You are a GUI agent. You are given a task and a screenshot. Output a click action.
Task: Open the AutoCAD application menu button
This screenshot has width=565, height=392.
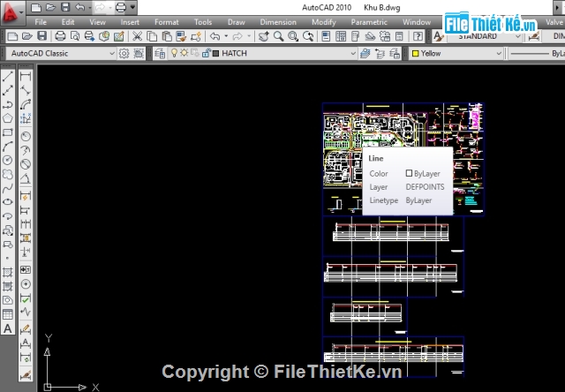12,13
